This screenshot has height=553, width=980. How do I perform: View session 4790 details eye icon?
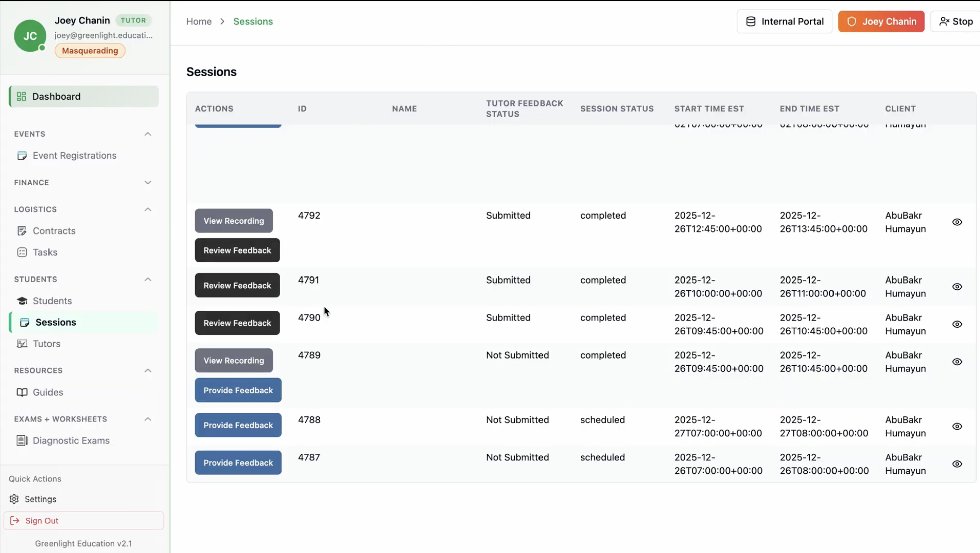click(x=957, y=324)
